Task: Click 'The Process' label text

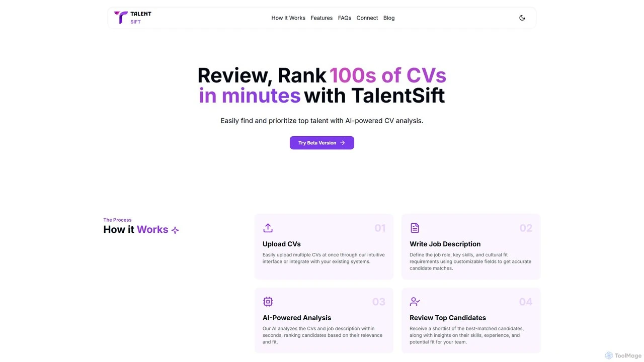Action: tap(117, 220)
